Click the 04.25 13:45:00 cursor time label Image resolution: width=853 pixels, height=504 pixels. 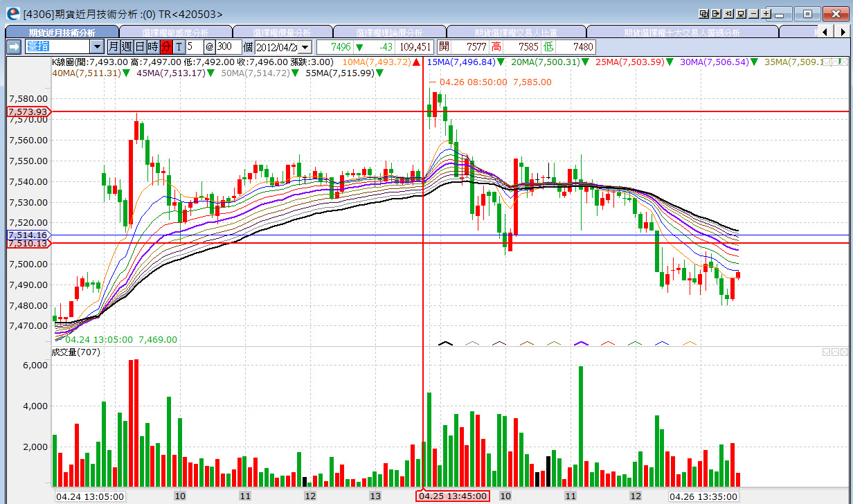tap(453, 496)
